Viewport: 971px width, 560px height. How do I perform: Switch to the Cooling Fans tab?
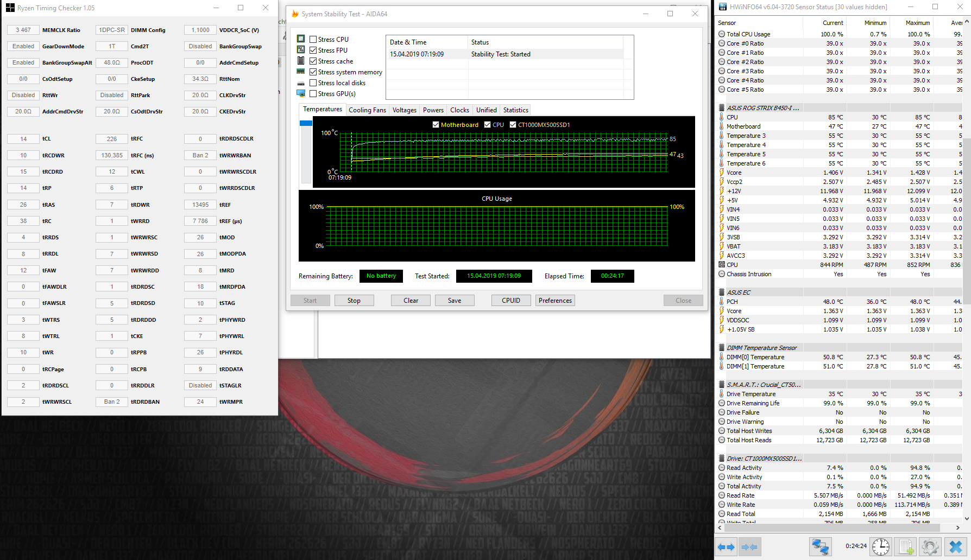pyautogui.click(x=367, y=110)
